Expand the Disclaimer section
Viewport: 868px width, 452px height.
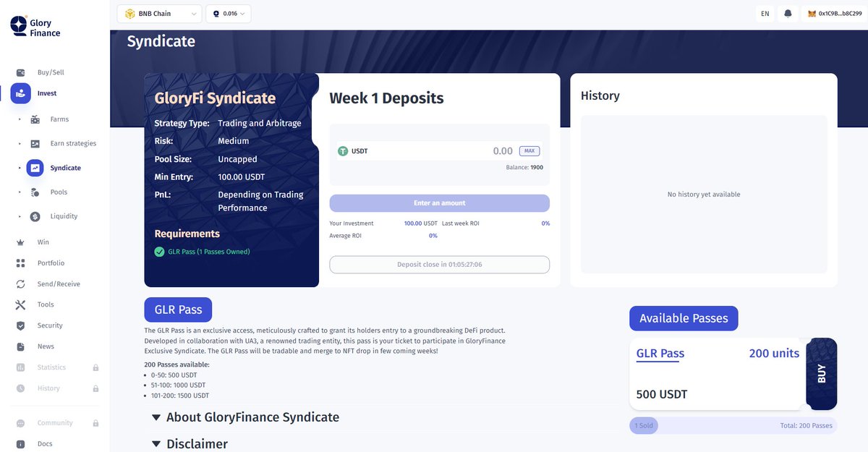click(190, 443)
